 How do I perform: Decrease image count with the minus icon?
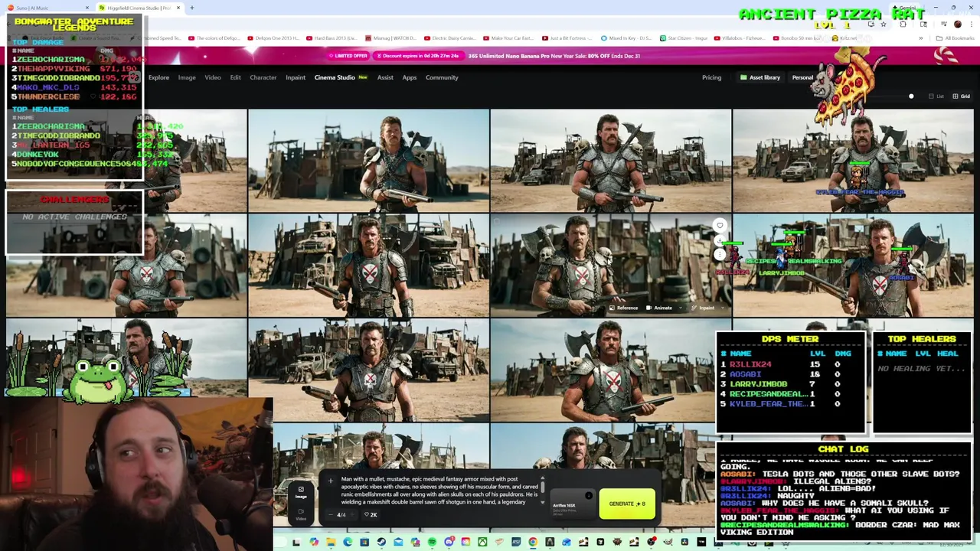pyautogui.click(x=330, y=514)
